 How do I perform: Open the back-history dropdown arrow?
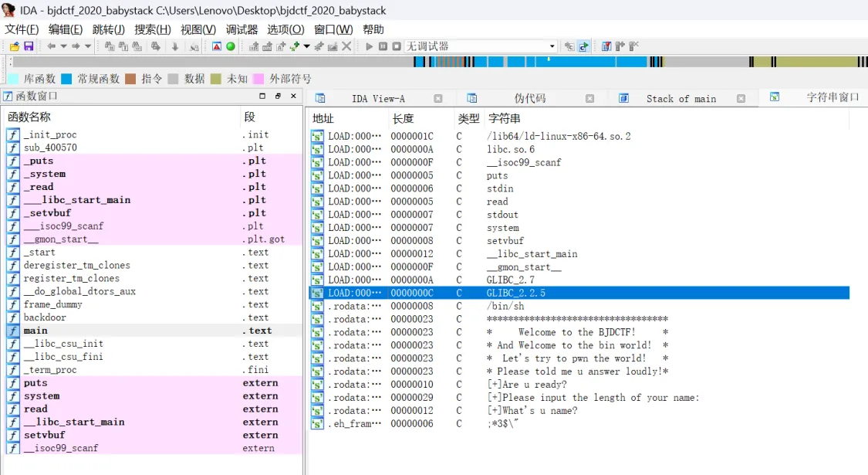click(64, 46)
